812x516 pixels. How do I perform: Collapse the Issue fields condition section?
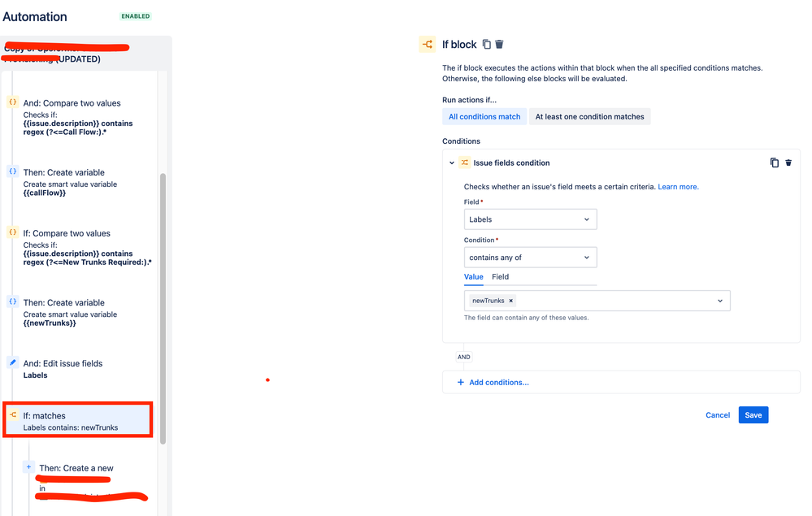point(452,163)
